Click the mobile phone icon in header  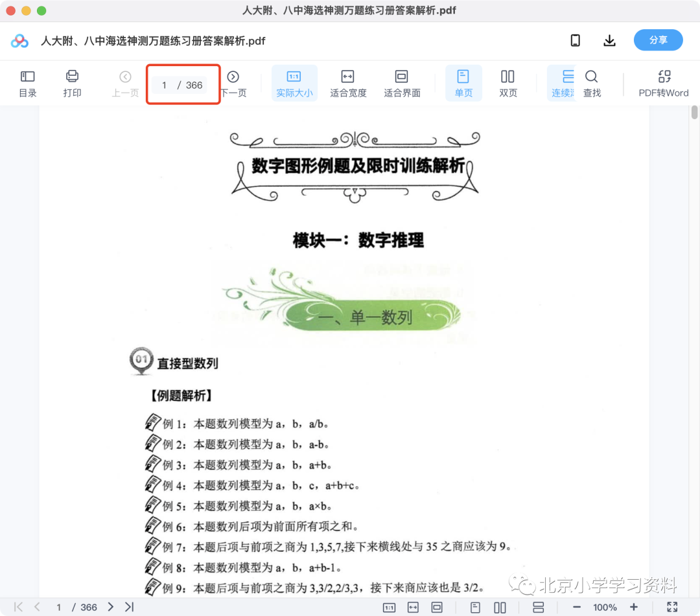[576, 40]
